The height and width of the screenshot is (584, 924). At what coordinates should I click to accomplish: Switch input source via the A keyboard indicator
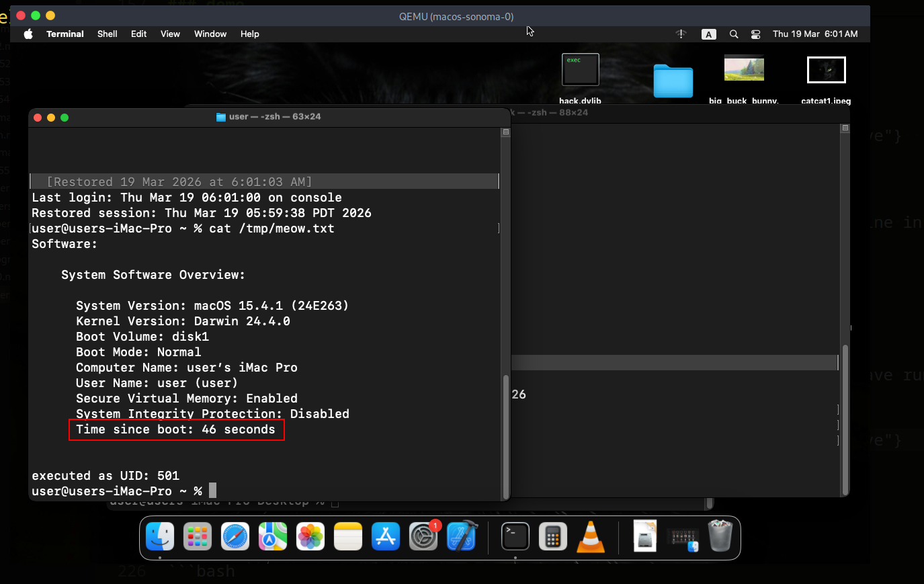click(x=708, y=34)
